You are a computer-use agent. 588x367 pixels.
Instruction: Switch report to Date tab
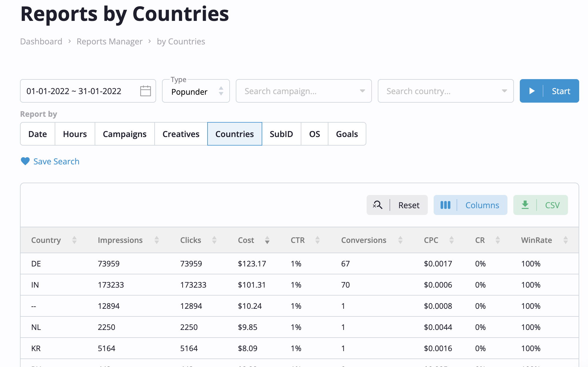(38, 134)
